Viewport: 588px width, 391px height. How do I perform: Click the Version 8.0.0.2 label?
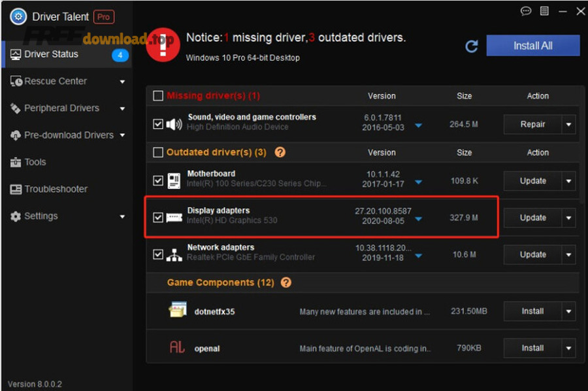click(x=35, y=384)
